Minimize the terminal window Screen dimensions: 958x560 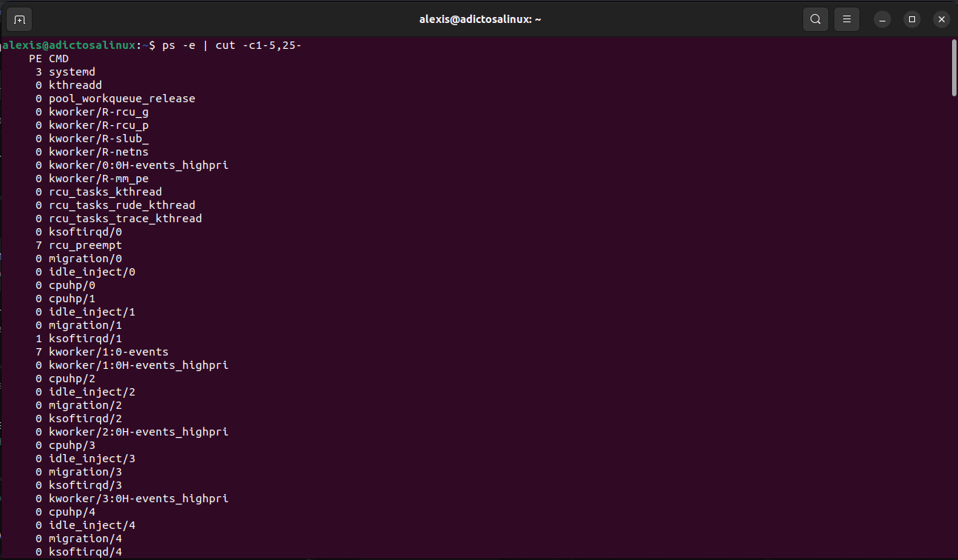click(882, 19)
